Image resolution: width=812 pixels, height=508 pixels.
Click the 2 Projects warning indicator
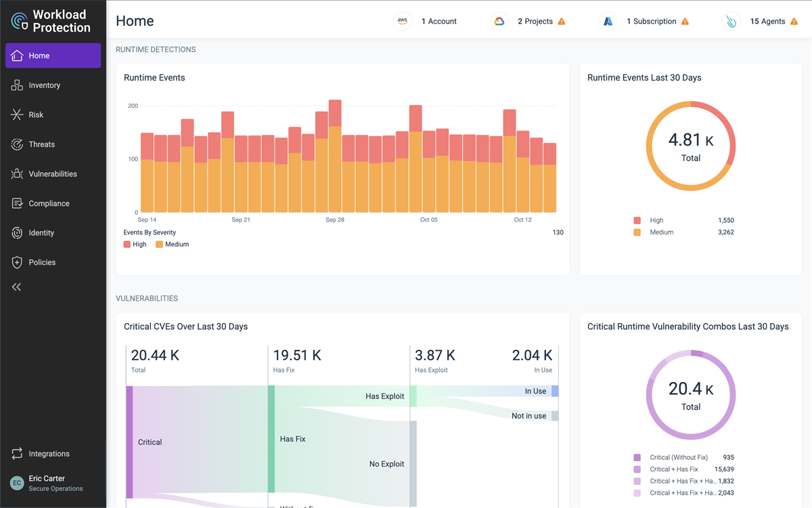point(562,22)
